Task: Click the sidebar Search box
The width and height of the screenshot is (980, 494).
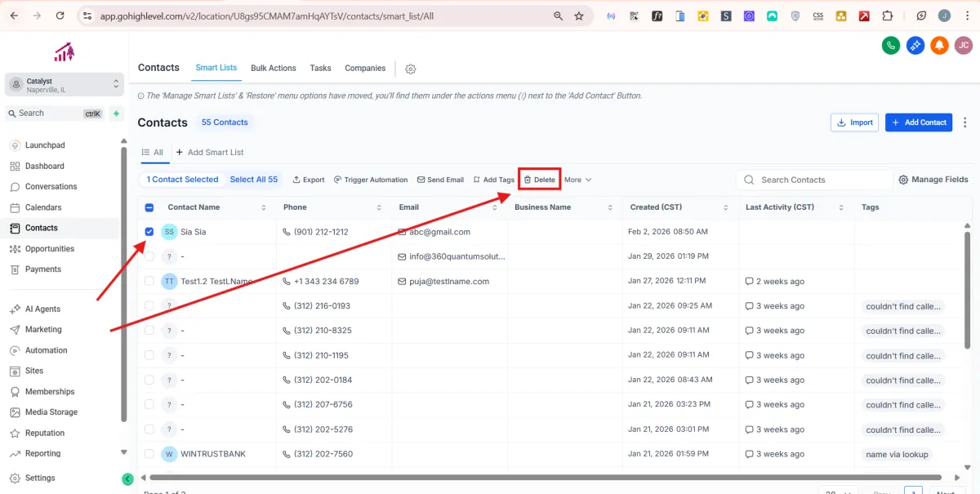Action: [54, 113]
